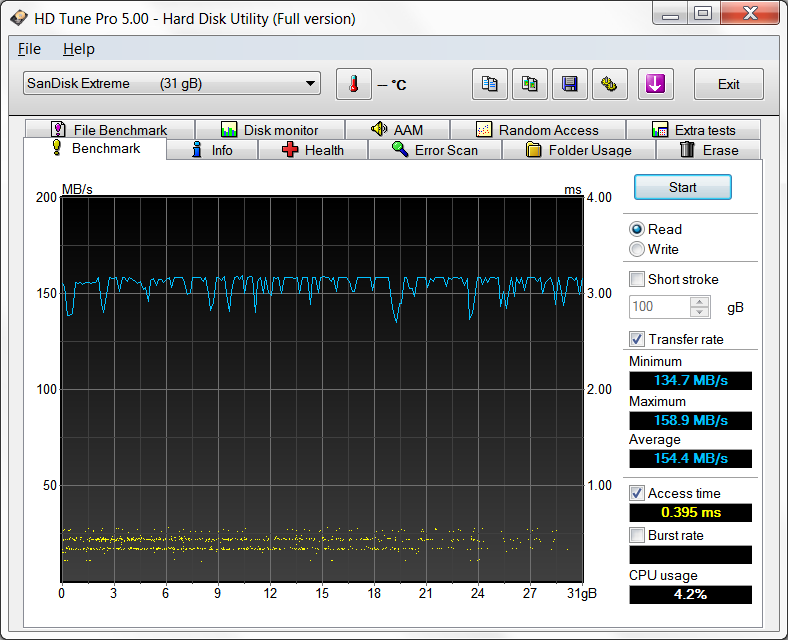Click the Start benchmark button

tap(682, 187)
